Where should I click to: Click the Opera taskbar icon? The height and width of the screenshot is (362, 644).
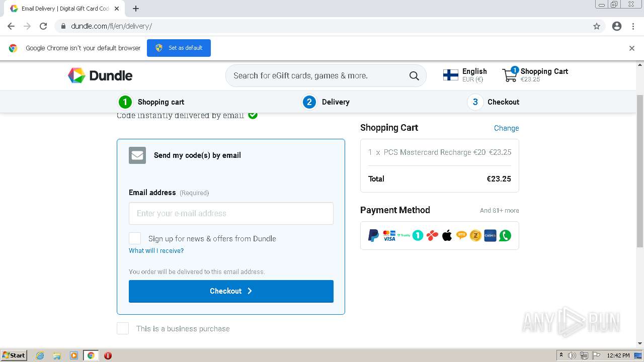point(108,355)
